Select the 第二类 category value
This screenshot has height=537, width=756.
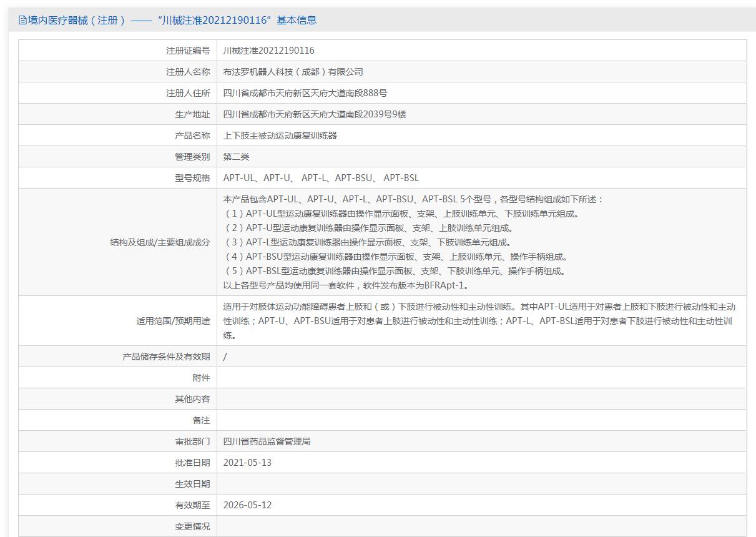[237, 157]
